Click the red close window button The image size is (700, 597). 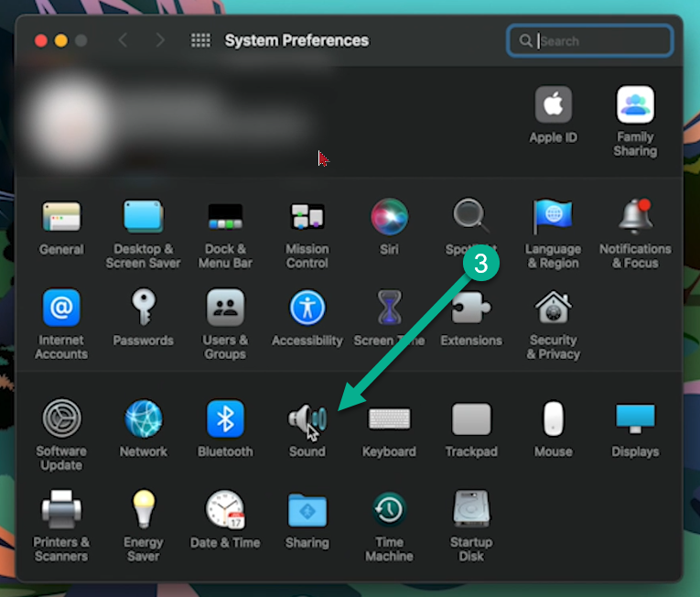(x=41, y=40)
